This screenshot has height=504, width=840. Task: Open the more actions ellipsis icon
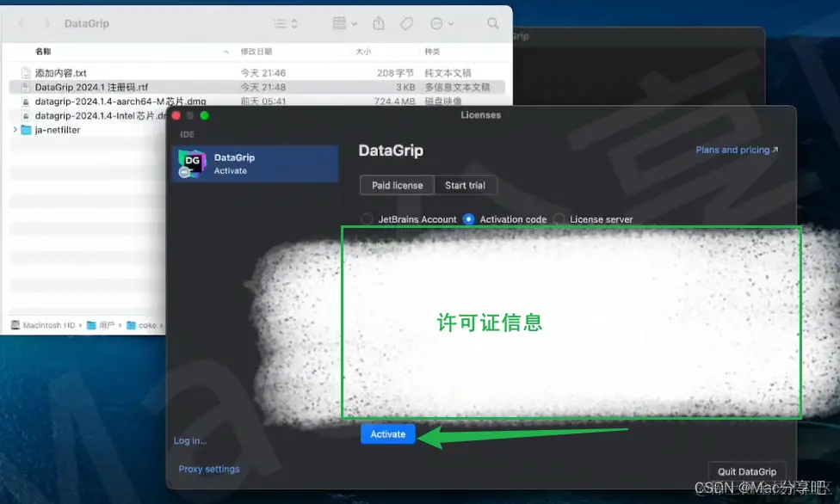(435, 23)
